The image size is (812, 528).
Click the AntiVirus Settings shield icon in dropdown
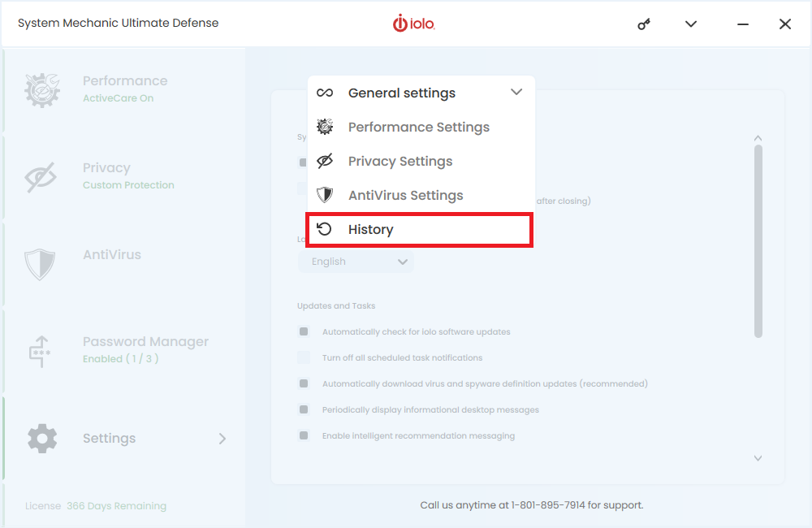click(325, 195)
